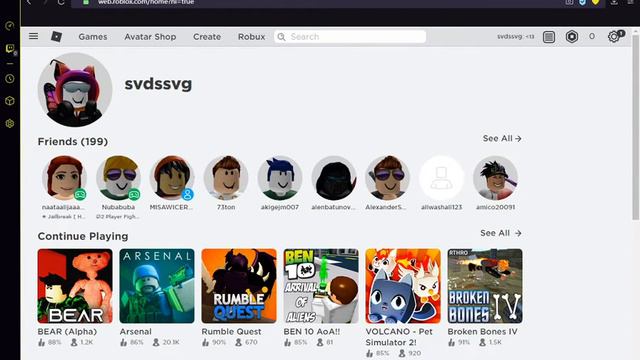640x360 pixels.
Task: Open the settings gear icon
Action: tap(613, 37)
